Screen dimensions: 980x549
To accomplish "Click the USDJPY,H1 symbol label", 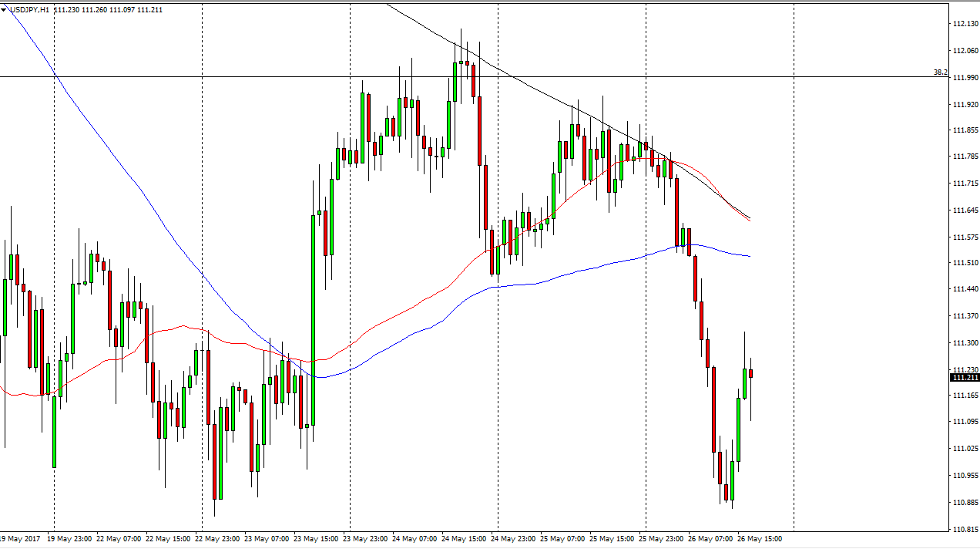I will click(x=30, y=9).
